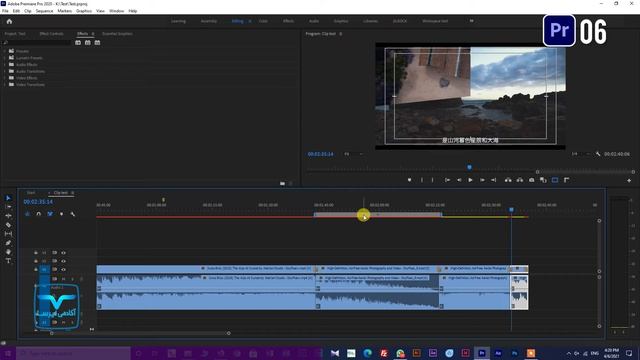640x360 pixels.
Task: Click New Custom Bin in Effects panel
Action: click(x=282, y=184)
